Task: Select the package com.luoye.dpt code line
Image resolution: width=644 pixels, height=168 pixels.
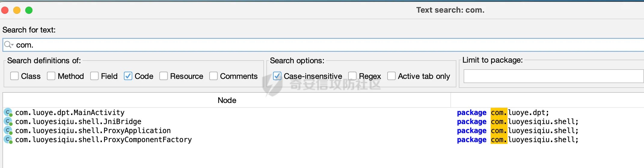Action: (503, 113)
